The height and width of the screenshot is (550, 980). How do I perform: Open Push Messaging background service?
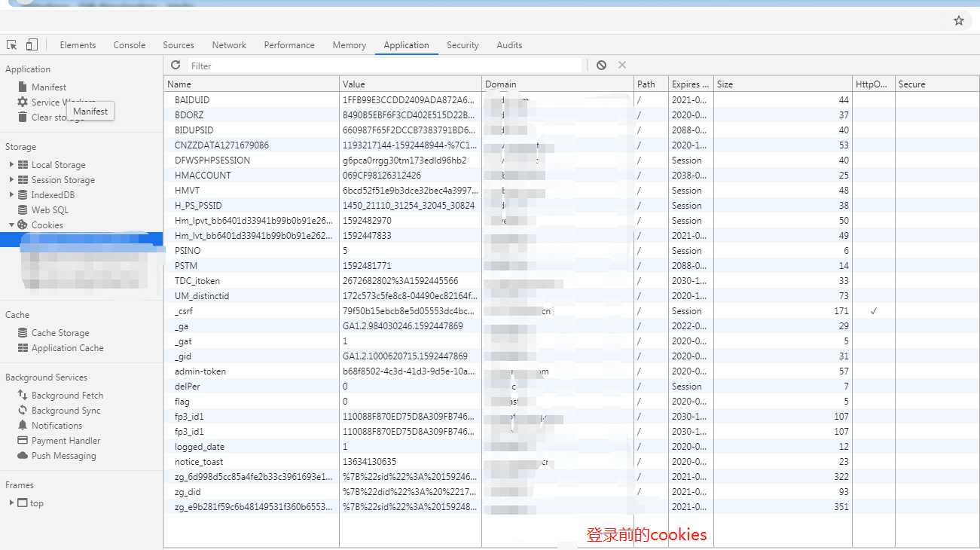[x=63, y=456]
